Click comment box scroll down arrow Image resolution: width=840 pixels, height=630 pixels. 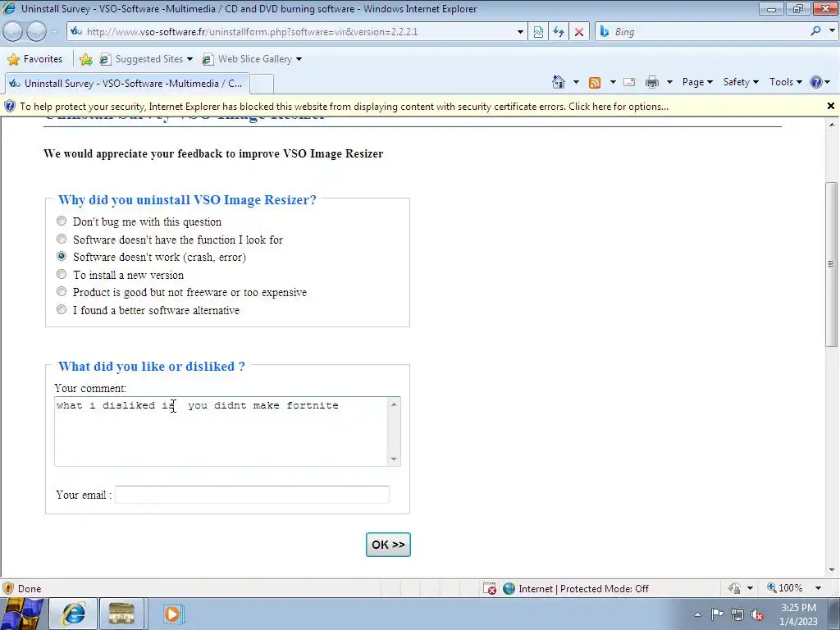tap(394, 459)
